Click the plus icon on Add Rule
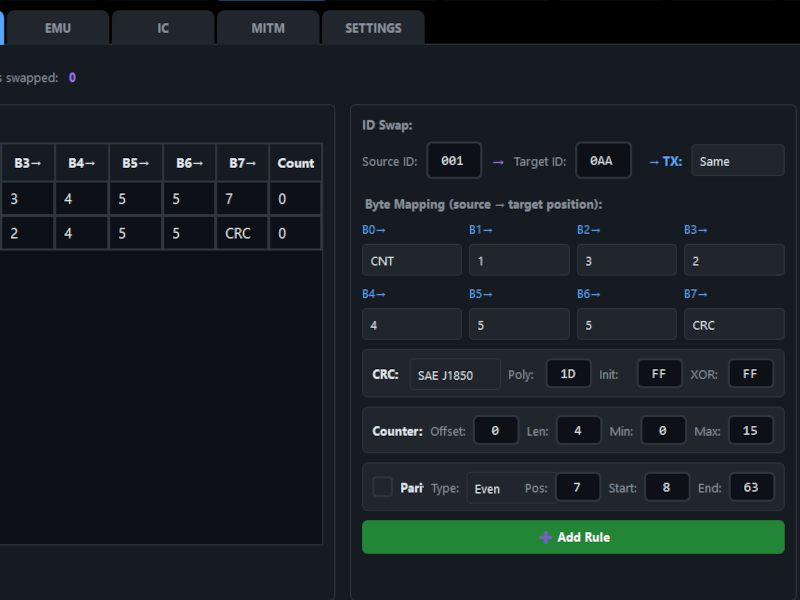Viewport: 800px width, 600px height. pyautogui.click(x=545, y=538)
